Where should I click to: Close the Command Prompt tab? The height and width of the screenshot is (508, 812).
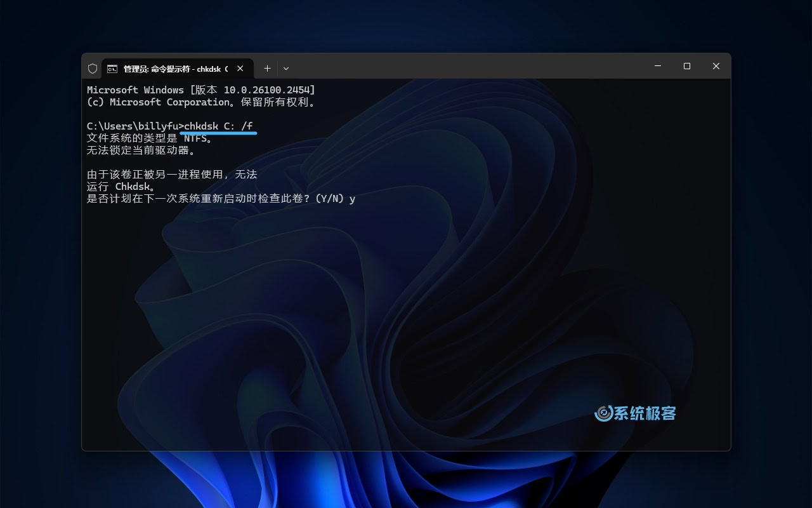coord(240,69)
